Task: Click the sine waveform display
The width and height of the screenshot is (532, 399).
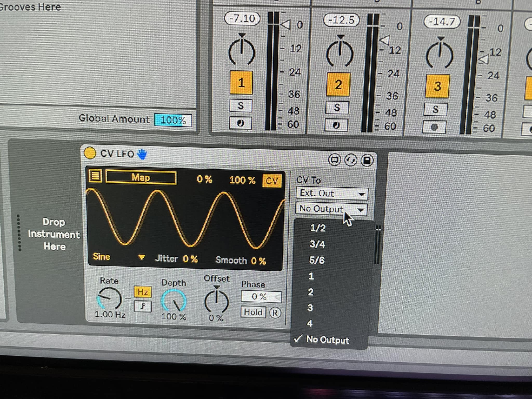Action: tap(185, 219)
